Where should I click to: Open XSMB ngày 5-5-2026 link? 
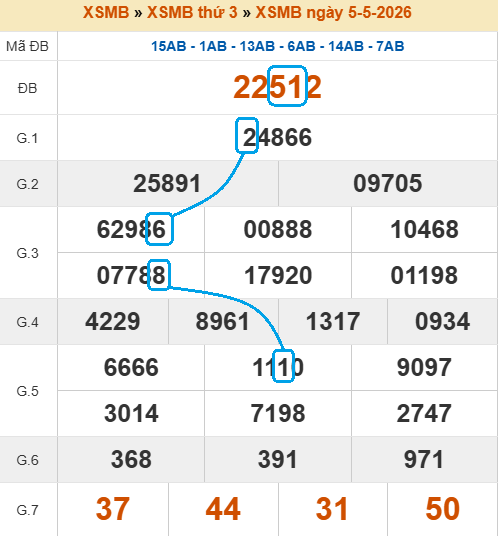click(x=334, y=13)
